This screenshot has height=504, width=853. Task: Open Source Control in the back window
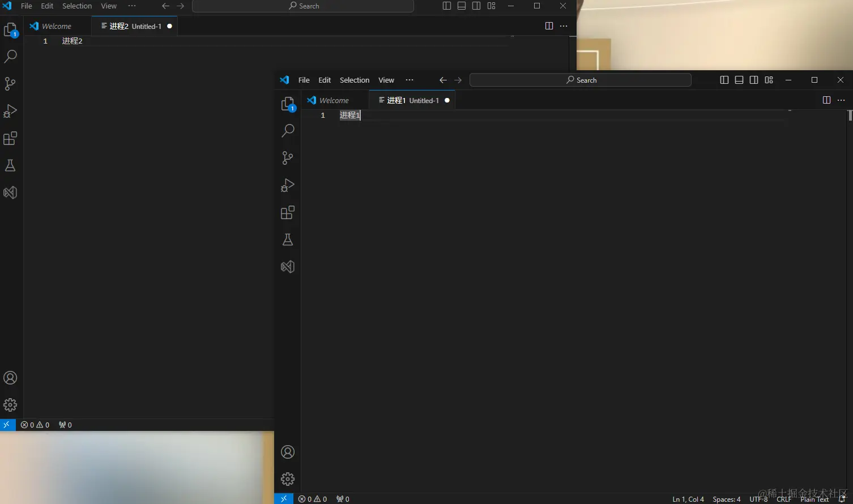click(10, 84)
